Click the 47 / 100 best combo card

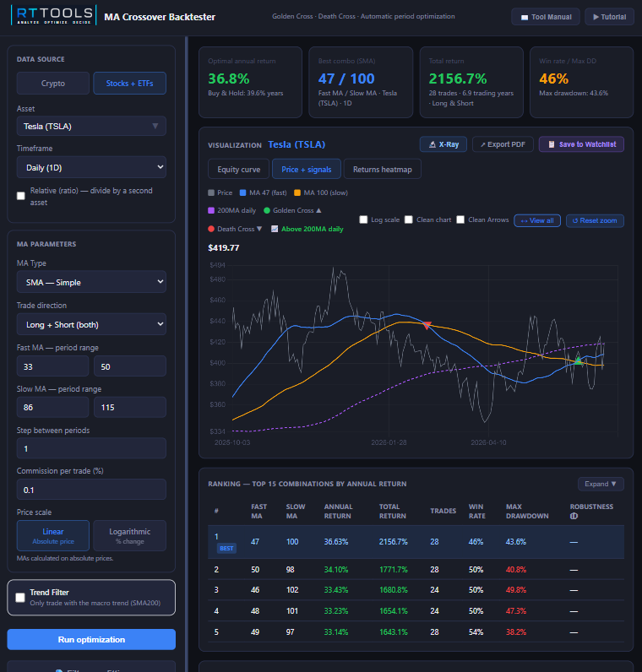pos(361,82)
